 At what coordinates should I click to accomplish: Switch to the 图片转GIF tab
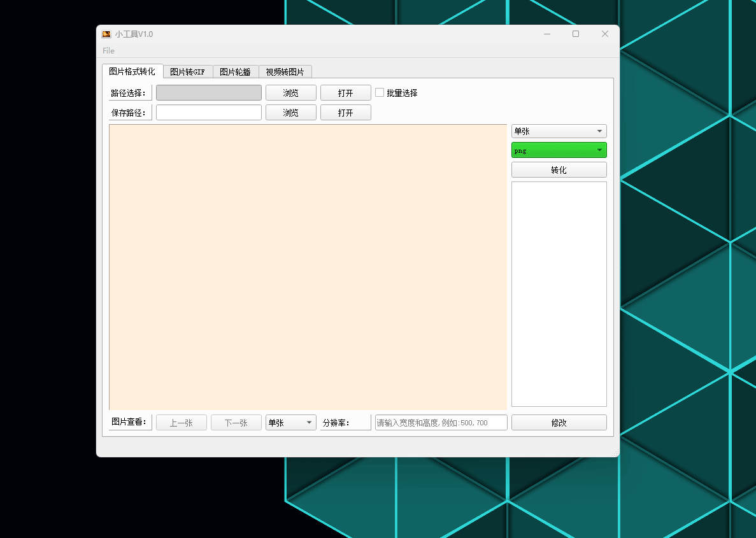187,71
